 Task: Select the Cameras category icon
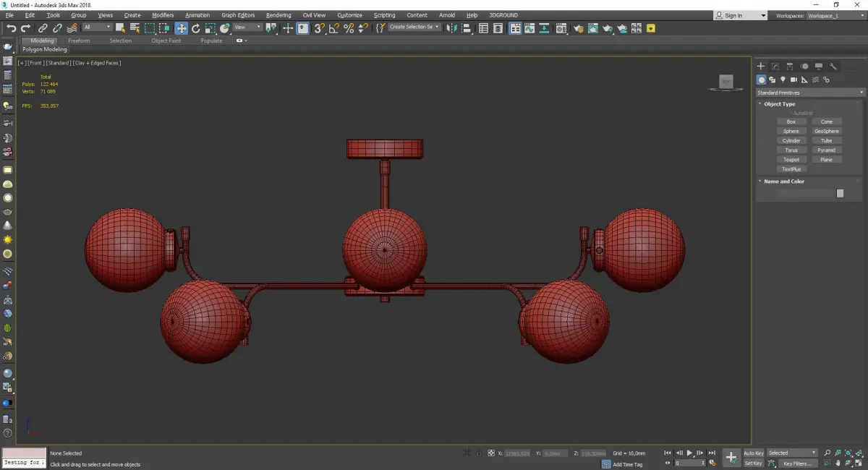tap(793, 80)
